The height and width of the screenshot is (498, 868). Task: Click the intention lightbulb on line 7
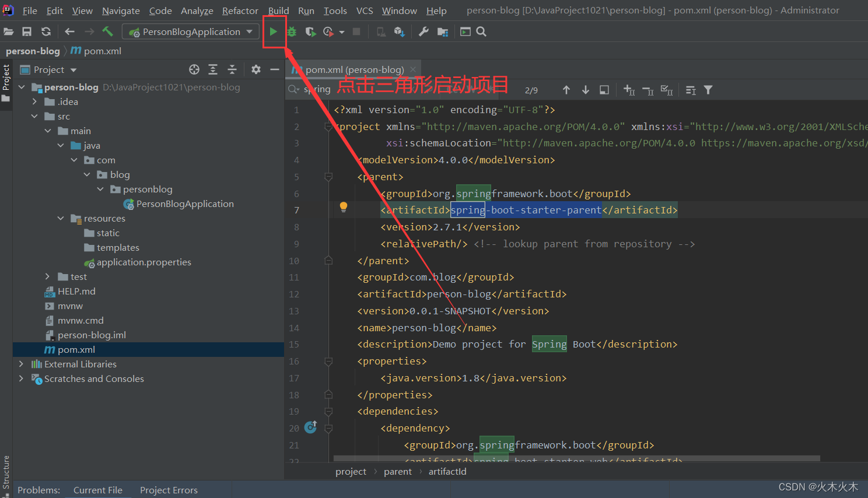pyautogui.click(x=344, y=206)
